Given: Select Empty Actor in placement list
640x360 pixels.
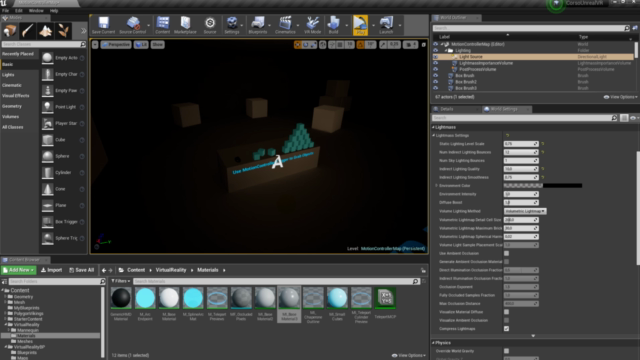Looking at the screenshot, I should pyautogui.click(x=63, y=58).
